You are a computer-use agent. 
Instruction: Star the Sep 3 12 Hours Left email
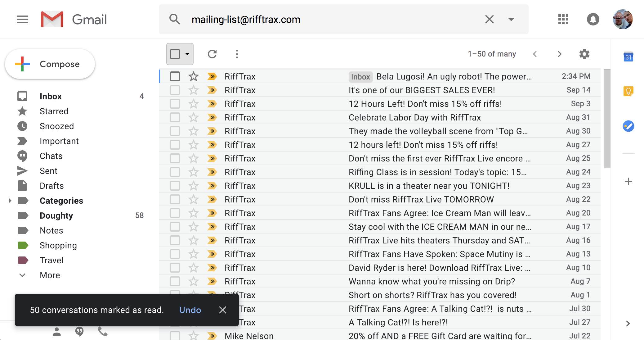tap(194, 104)
